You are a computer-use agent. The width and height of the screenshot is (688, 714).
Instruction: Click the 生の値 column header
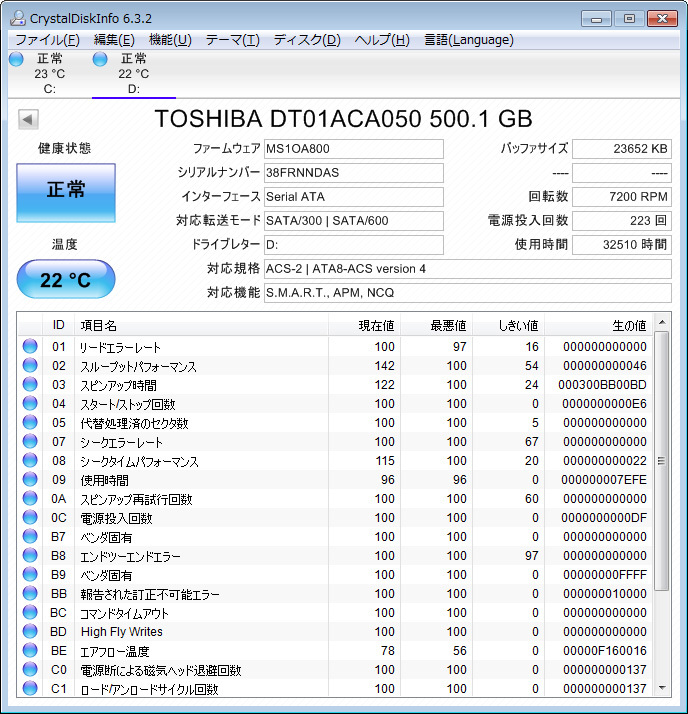click(600, 325)
